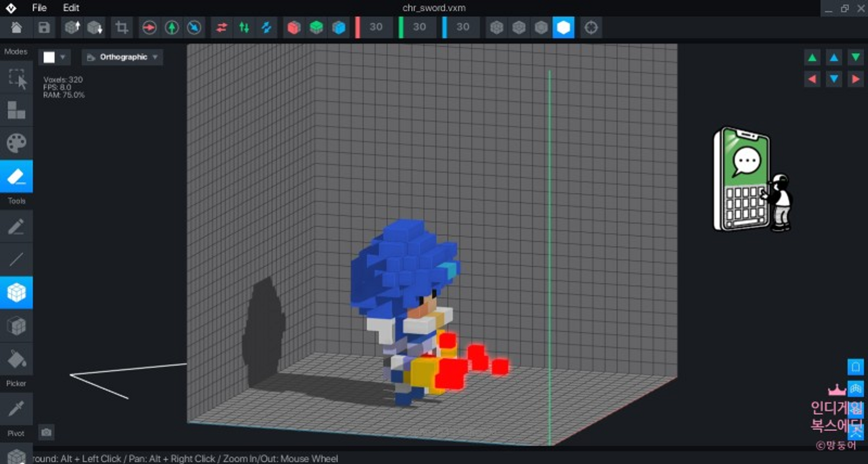Select the pencil tool

pyautogui.click(x=16, y=226)
